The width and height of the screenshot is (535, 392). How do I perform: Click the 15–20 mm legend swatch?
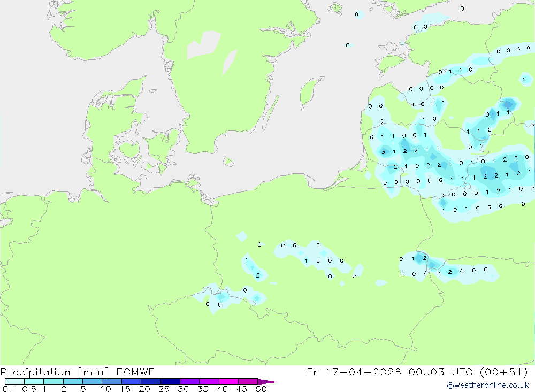pyautogui.click(x=132, y=381)
